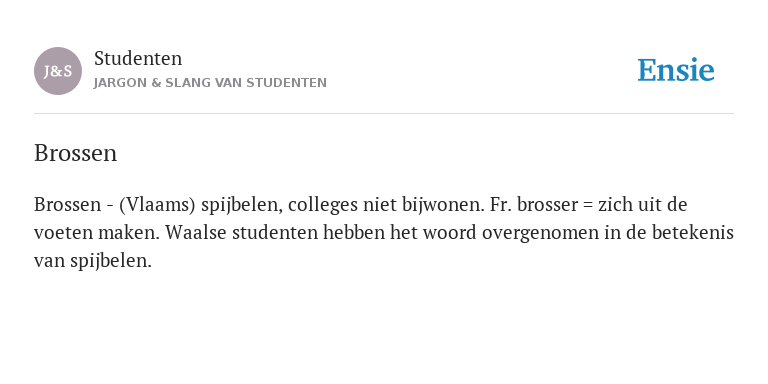Click the first word Brossen in the paragraph
Viewport: 768px width, 384px height.
coord(67,205)
